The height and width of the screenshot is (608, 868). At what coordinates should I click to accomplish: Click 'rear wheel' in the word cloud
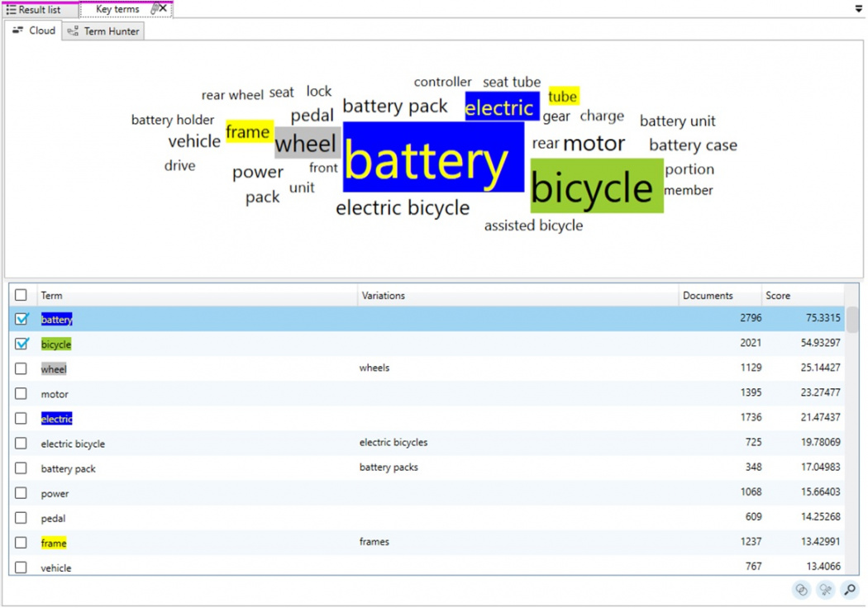232,95
